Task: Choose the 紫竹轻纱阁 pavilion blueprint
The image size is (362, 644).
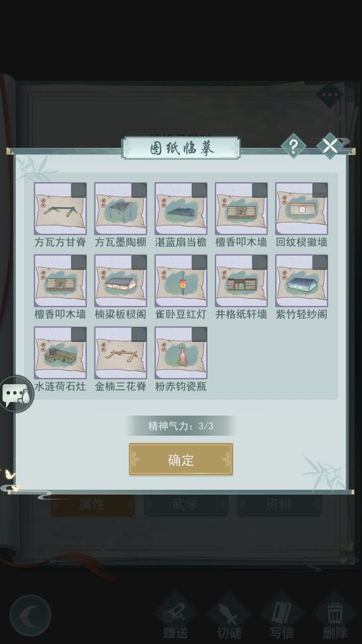Action: coord(302,281)
